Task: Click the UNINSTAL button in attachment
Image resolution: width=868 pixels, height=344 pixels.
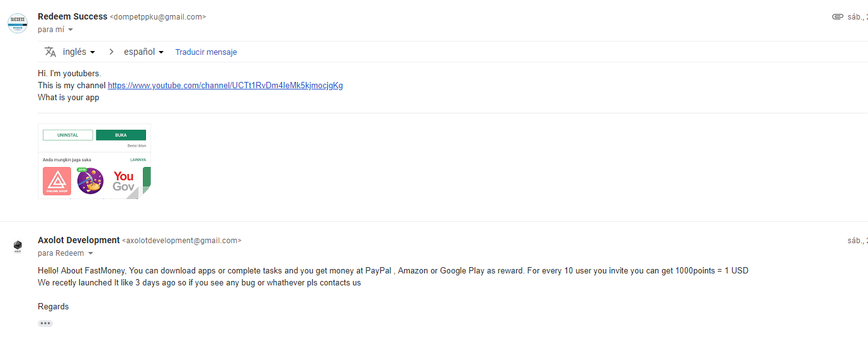Action: point(68,135)
